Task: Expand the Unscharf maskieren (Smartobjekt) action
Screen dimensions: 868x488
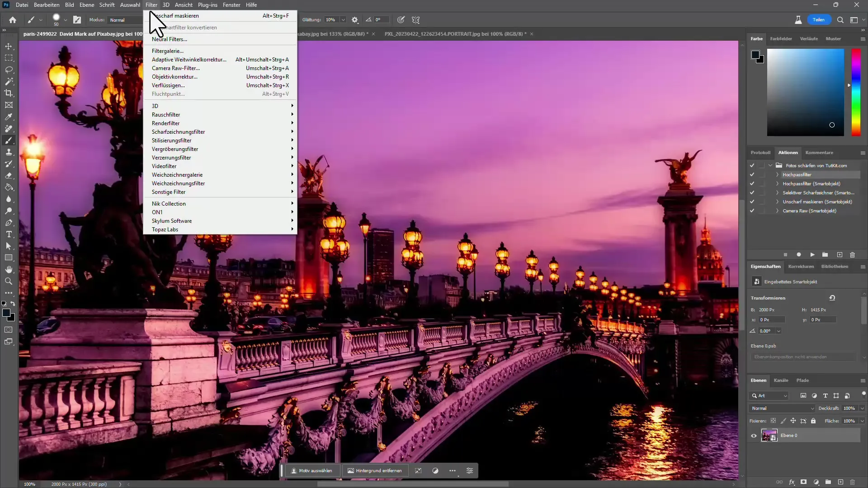Action: (x=777, y=202)
